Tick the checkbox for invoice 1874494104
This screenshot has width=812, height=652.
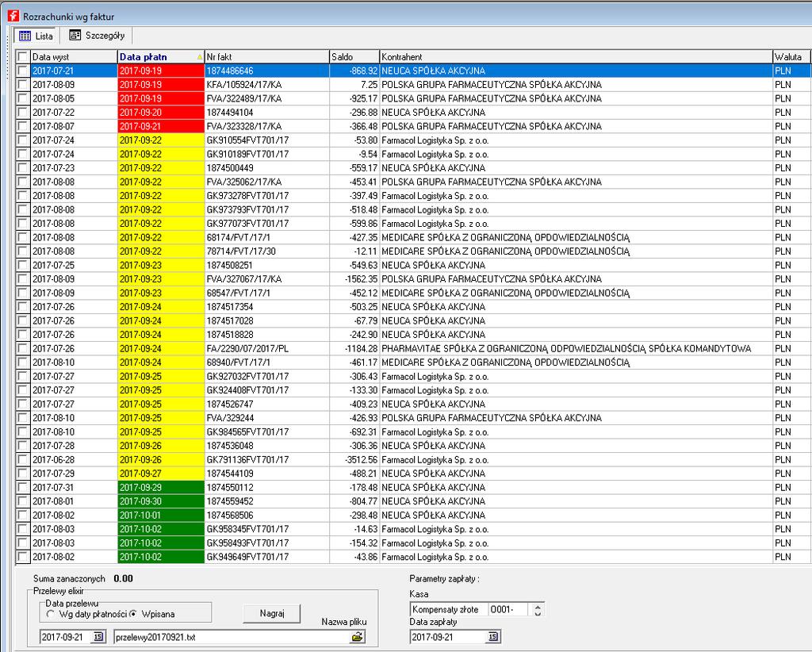[x=22, y=113]
